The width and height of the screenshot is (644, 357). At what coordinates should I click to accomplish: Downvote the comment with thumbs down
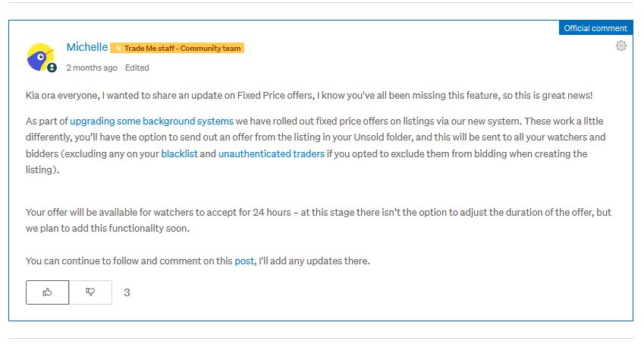tap(90, 292)
